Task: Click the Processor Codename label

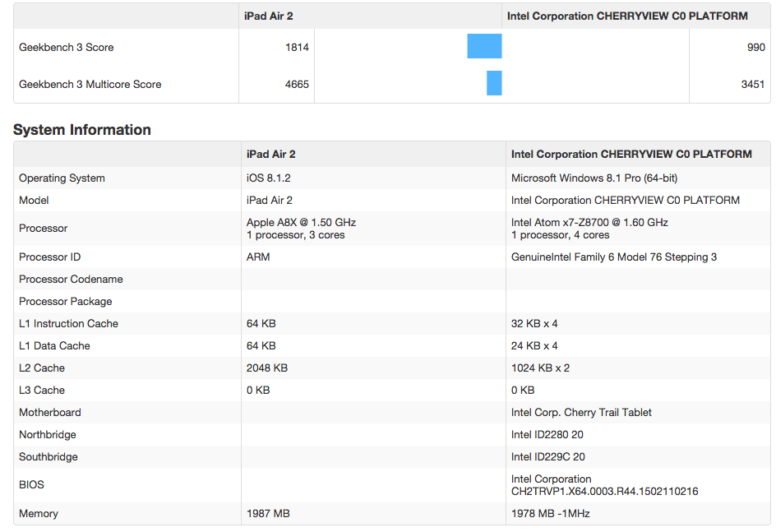Action: 71,279
